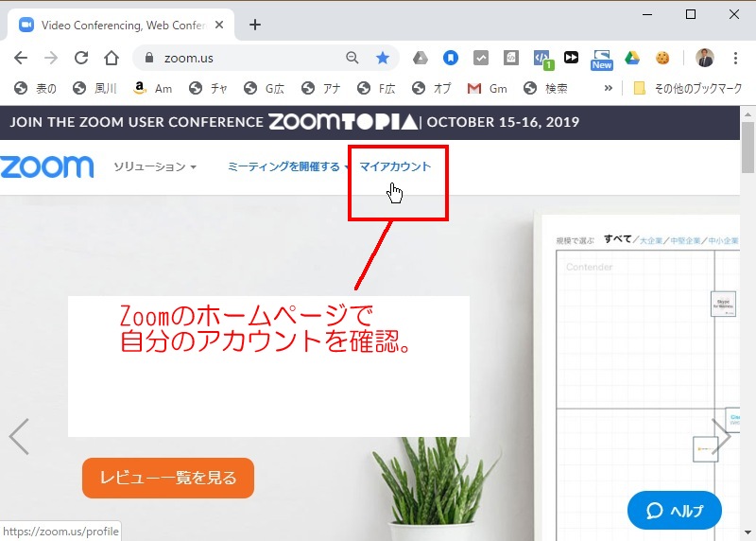
Task: Select the 大企業 size filter
Action: 651,240
